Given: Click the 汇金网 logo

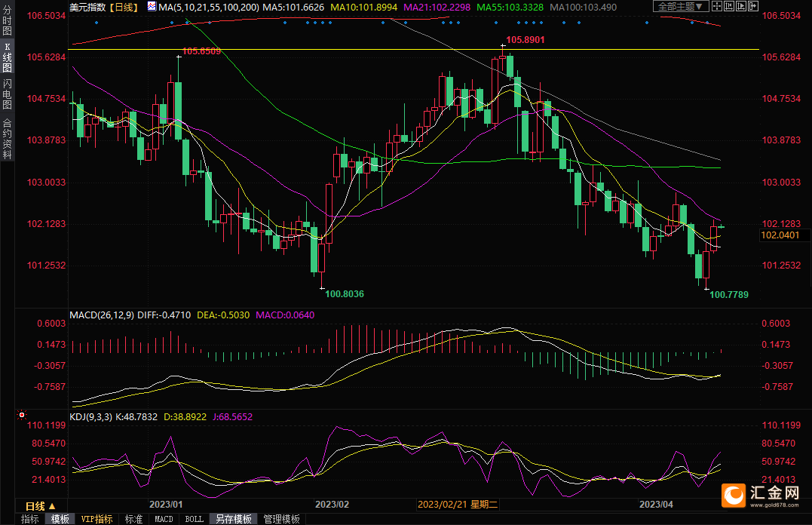Looking at the screenshot, I should (761, 496).
